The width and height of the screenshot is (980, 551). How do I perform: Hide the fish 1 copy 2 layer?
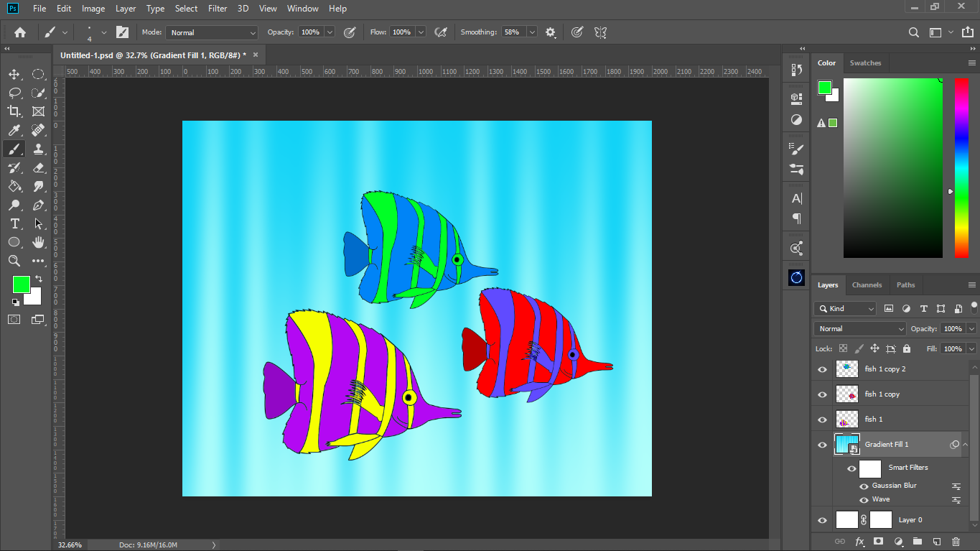pyautogui.click(x=823, y=369)
